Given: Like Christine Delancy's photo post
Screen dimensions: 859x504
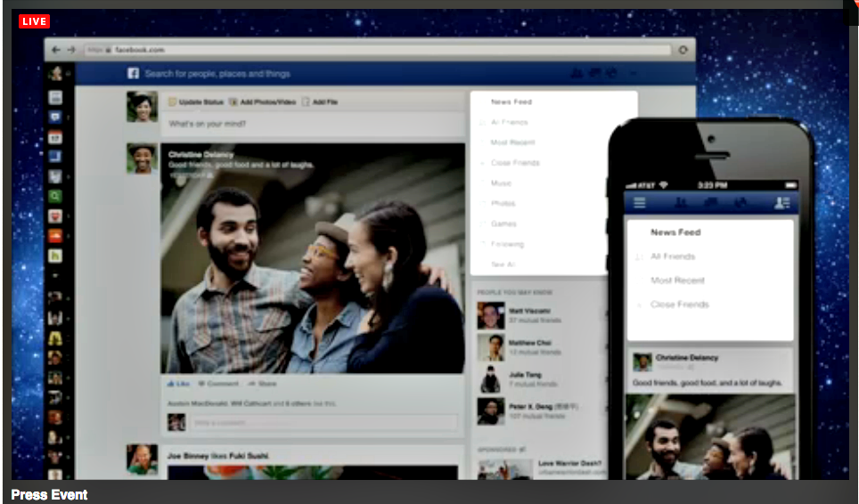Looking at the screenshot, I should click(179, 384).
